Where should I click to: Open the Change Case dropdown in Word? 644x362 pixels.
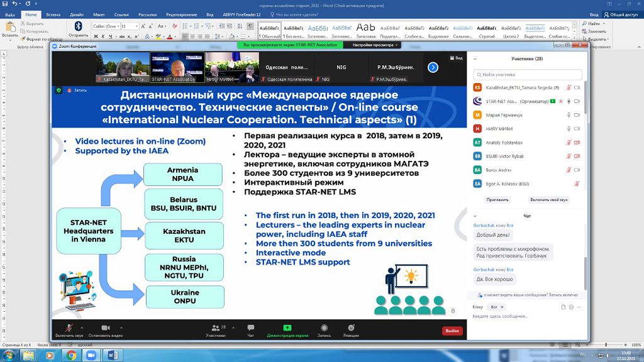(x=162, y=26)
